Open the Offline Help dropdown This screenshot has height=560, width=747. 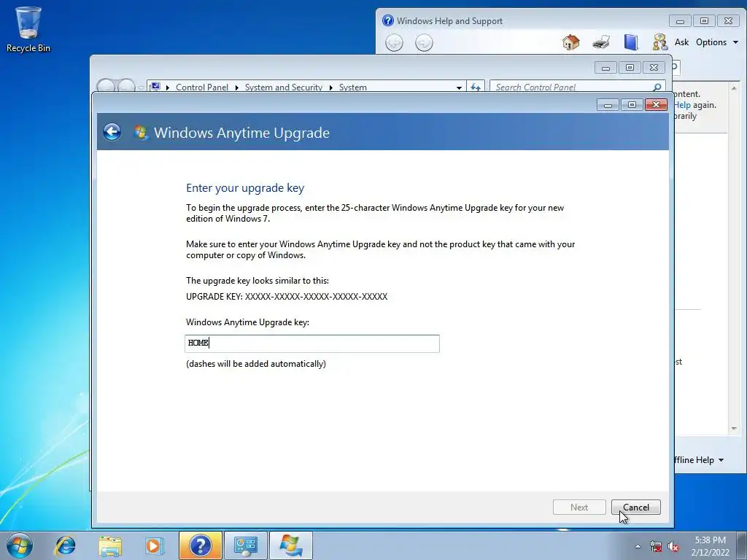click(x=699, y=460)
